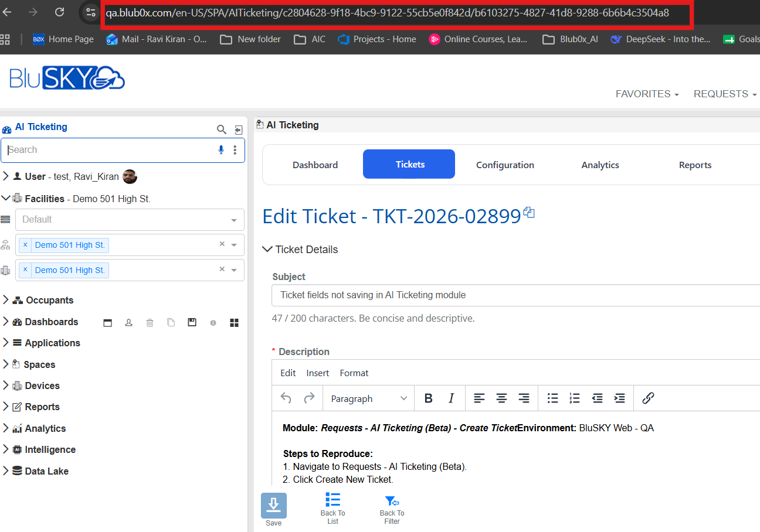Expand the Analytics tree item in sidebar
The width and height of the screenshot is (760, 532).
click(6, 428)
